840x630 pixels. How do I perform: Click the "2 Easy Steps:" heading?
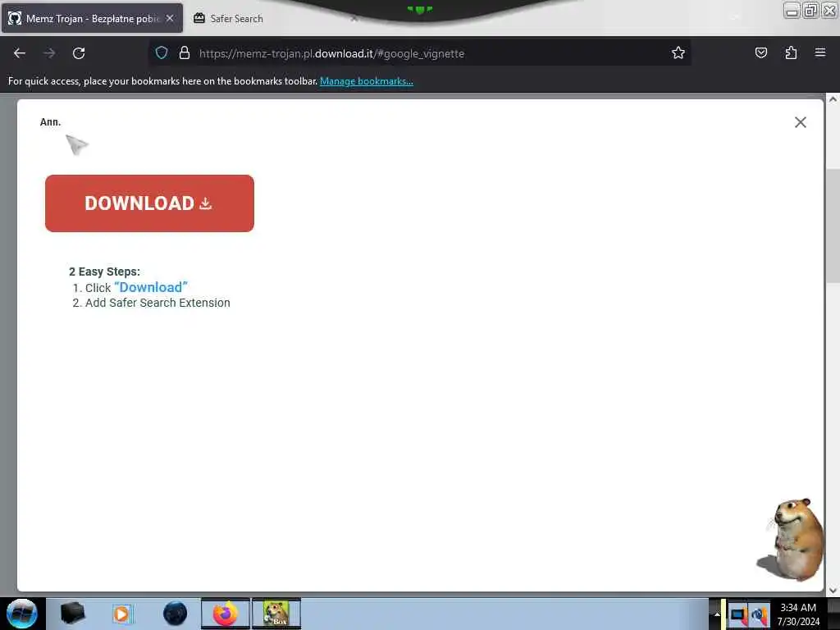click(104, 272)
